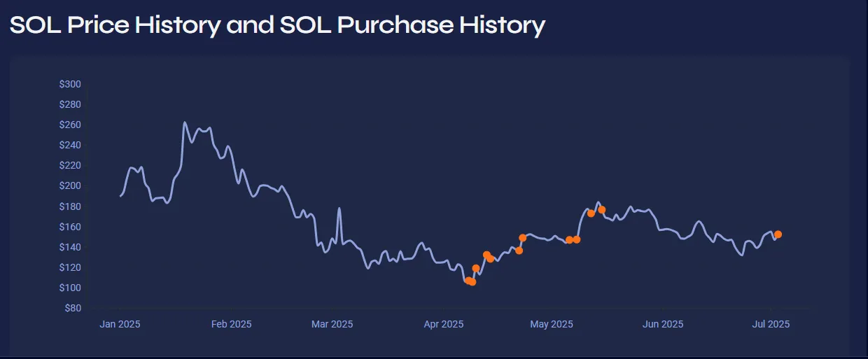This screenshot has height=359, width=868.
Task: Select the "$200" price axis label
Action: [x=70, y=186]
